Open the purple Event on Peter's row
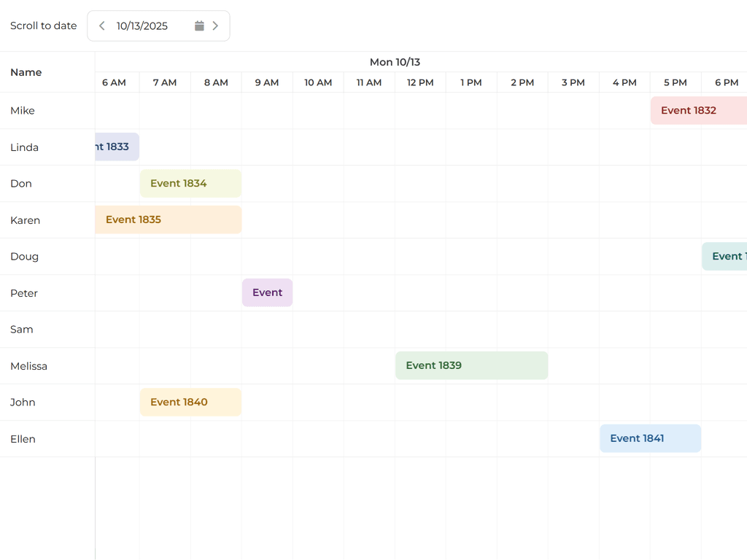 coord(267,292)
